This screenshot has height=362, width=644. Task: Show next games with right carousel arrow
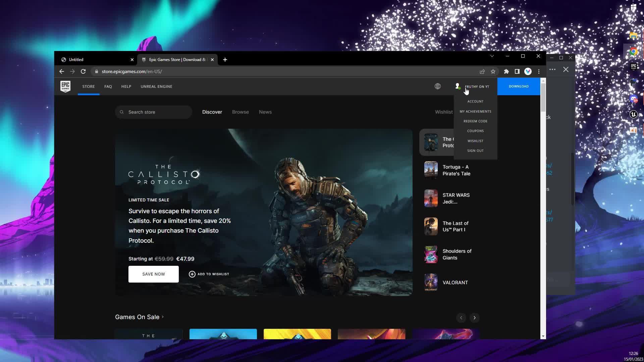point(474,318)
